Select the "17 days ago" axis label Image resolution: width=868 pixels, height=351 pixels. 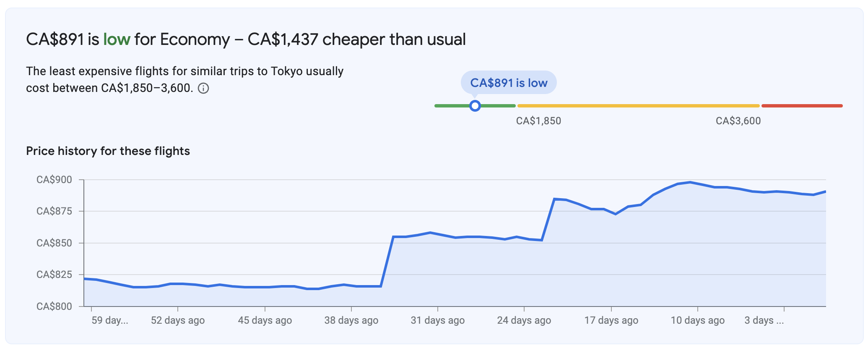(611, 320)
